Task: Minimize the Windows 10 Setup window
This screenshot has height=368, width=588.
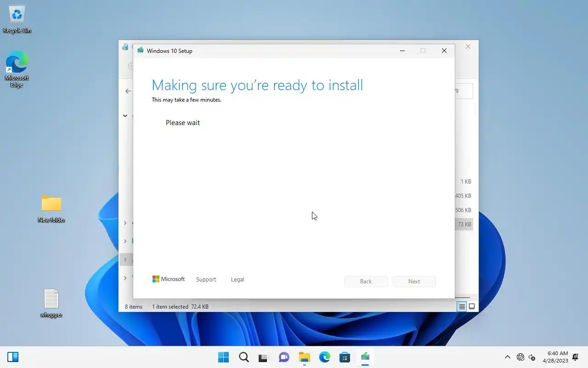Action: (x=402, y=51)
